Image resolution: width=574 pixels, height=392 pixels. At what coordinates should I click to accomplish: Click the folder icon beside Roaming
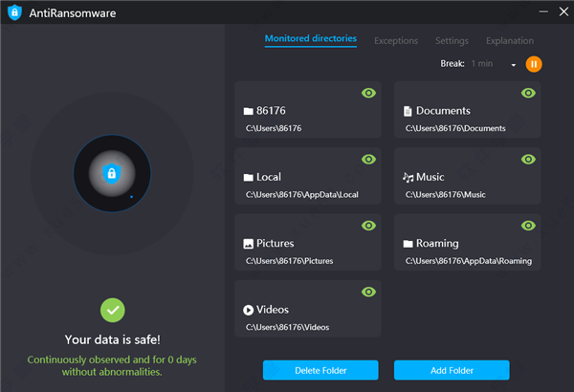408,244
